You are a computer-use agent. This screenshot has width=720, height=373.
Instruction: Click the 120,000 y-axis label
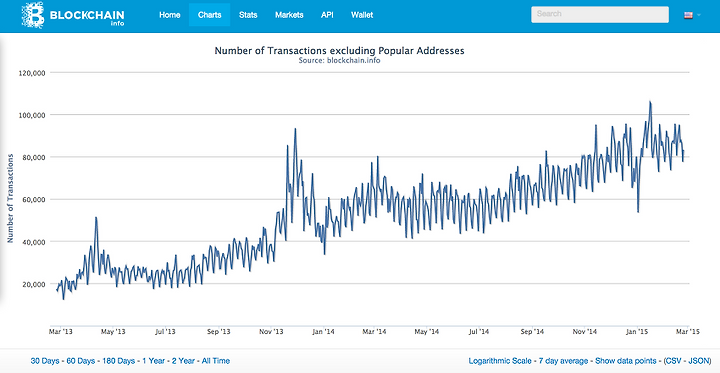31,73
